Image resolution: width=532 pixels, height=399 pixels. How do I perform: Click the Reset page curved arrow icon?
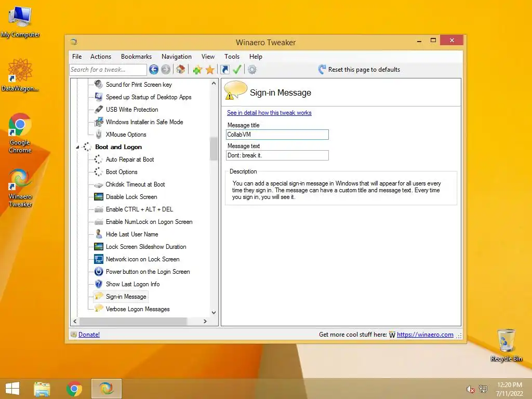(x=322, y=70)
